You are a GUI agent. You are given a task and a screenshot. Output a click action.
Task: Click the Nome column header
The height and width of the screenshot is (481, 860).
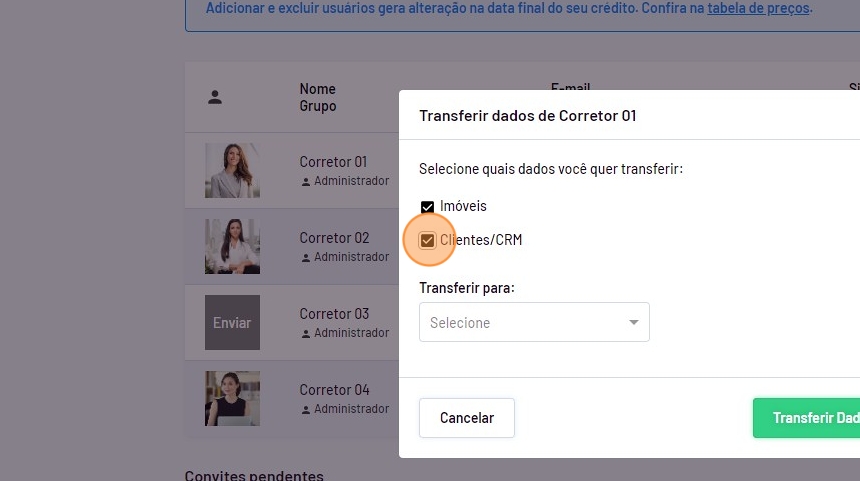point(318,89)
